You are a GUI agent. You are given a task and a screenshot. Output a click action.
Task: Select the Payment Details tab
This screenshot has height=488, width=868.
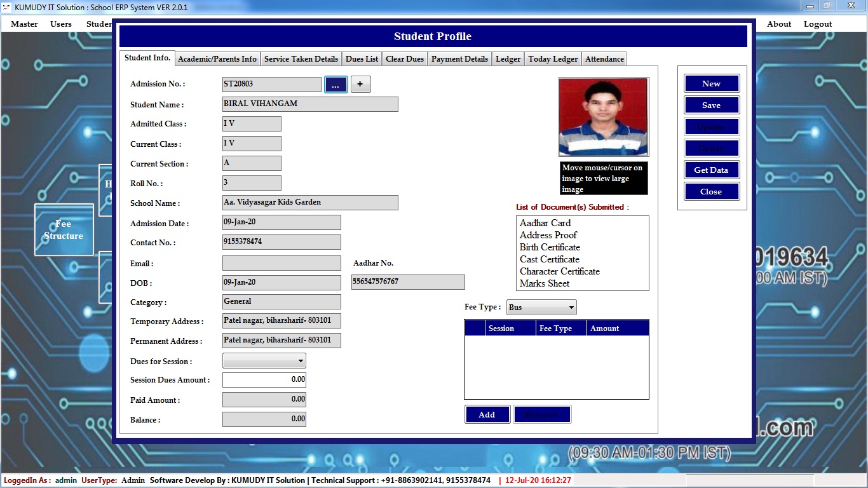click(x=459, y=59)
